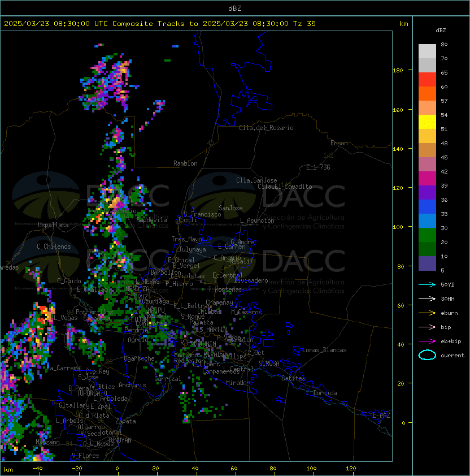This screenshot has height=476, width=470.
Task: Click the 'E_Chical' map label
Action: [181, 260]
